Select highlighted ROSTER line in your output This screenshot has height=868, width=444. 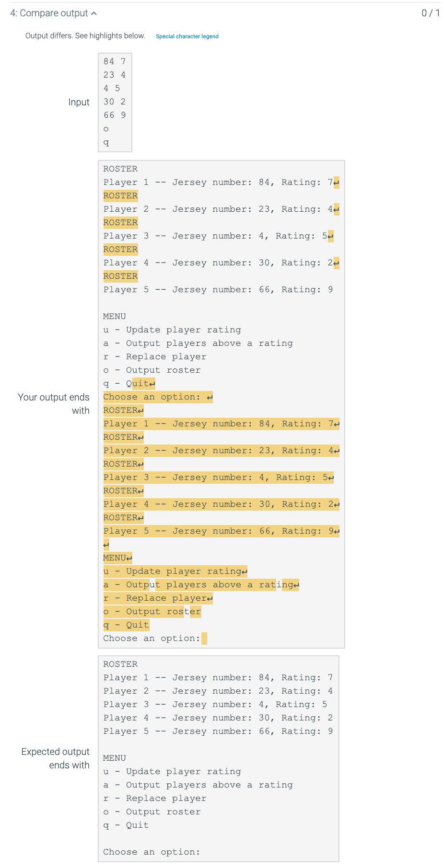(x=120, y=410)
